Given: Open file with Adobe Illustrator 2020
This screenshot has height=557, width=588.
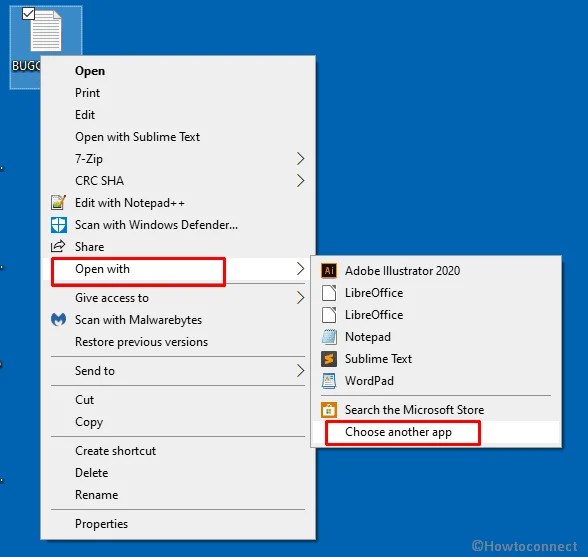Looking at the screenshot, I should point(436,270).
